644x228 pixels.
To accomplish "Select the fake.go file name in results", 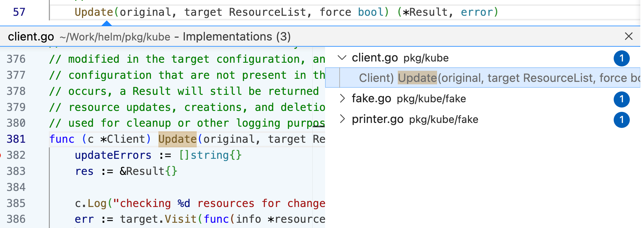I will click(371, 99).
